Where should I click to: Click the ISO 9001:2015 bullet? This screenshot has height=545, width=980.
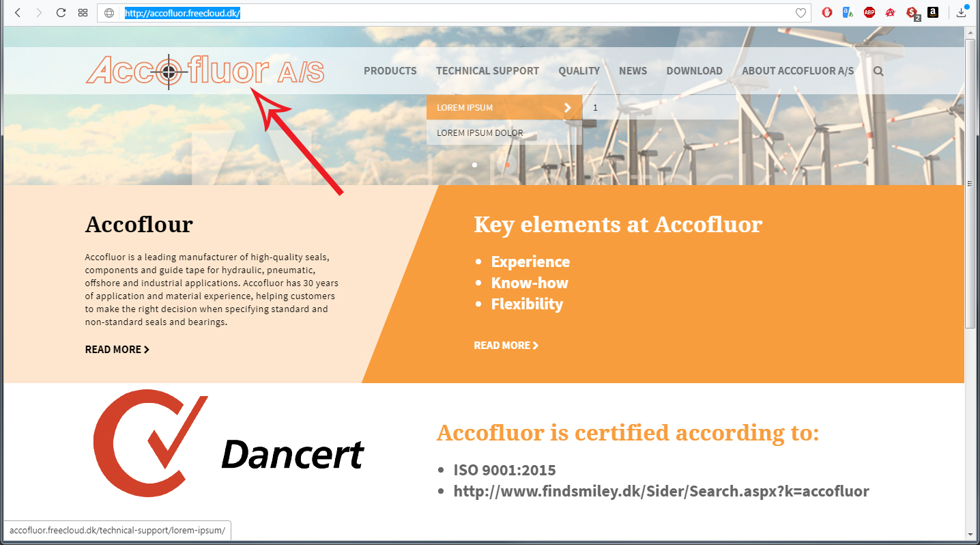(505, 470)
